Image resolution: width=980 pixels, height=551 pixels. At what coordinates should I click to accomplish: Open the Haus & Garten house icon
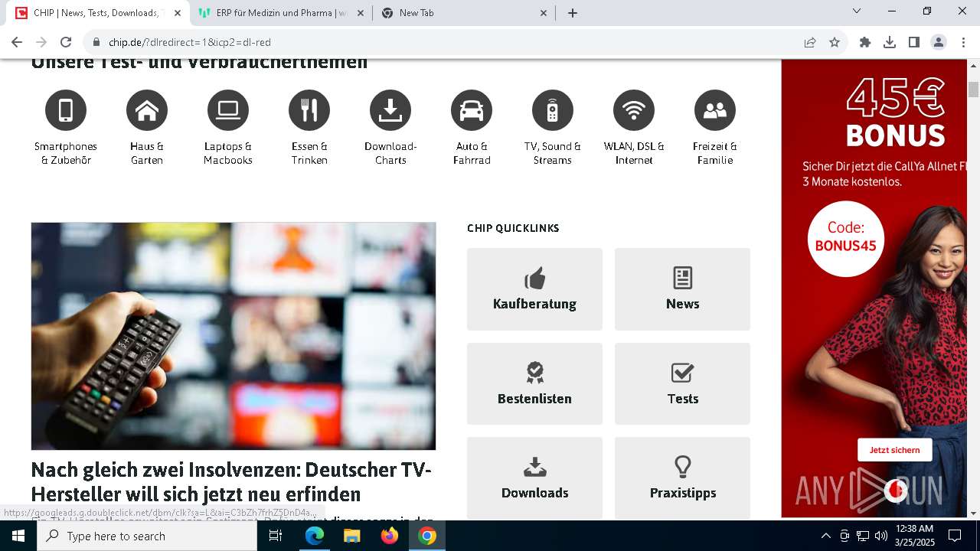[x=147, y=110]
